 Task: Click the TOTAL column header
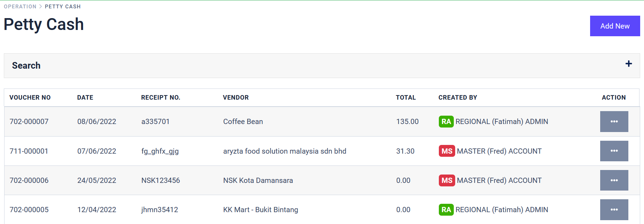pos(405,98)
